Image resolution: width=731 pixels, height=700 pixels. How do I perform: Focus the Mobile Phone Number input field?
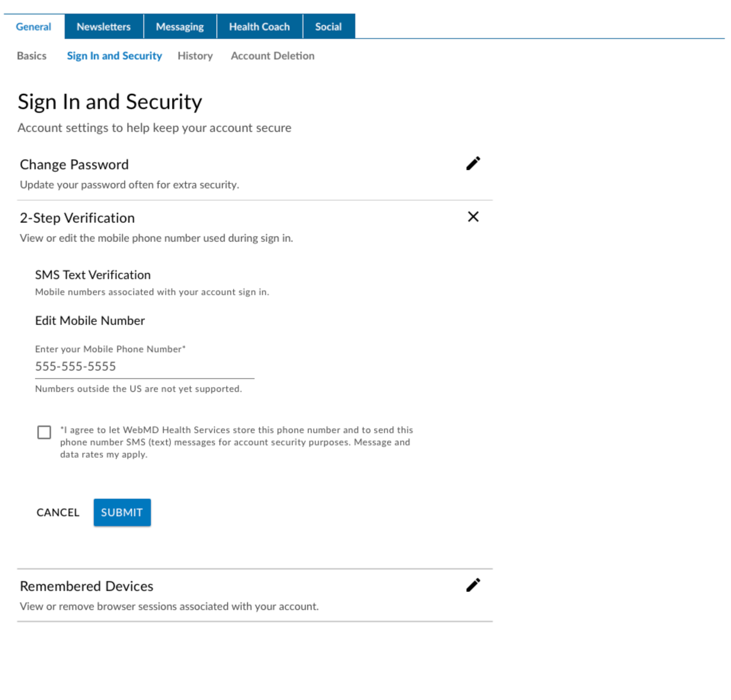tap(144, 366)
